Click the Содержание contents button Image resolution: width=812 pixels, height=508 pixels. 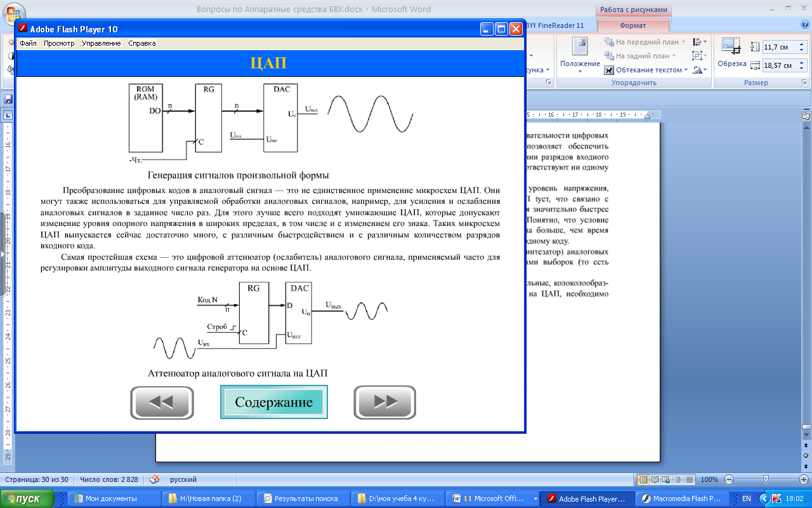tap(274, 402)
